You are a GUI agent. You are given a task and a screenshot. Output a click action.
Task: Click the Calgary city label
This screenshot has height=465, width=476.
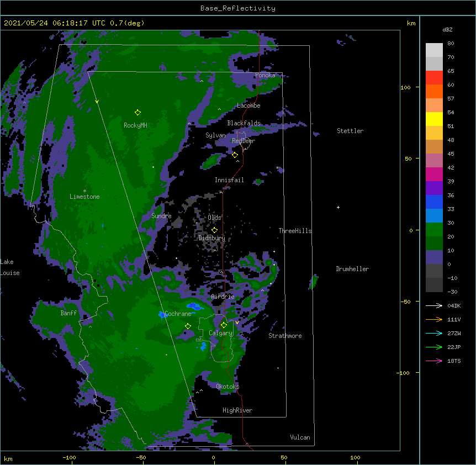pyautogui.click(x=220, y=333)
